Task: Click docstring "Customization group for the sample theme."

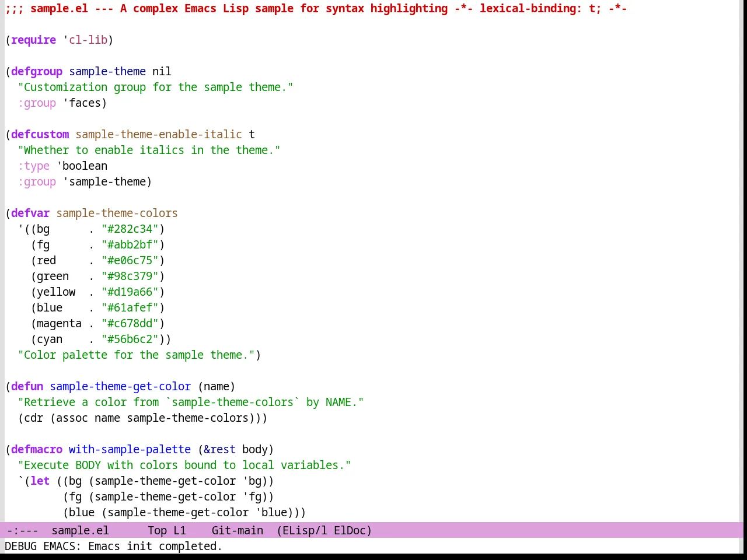Action: [155, 87]
